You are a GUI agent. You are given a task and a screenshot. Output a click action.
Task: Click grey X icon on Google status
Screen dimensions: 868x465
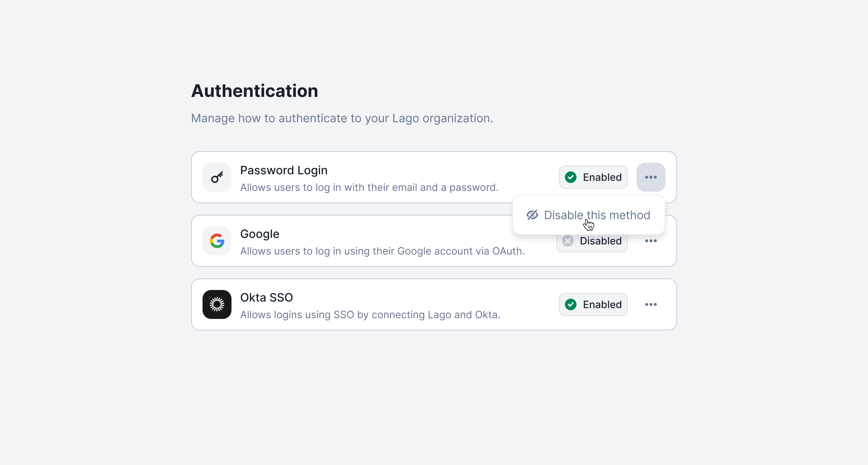568,241
